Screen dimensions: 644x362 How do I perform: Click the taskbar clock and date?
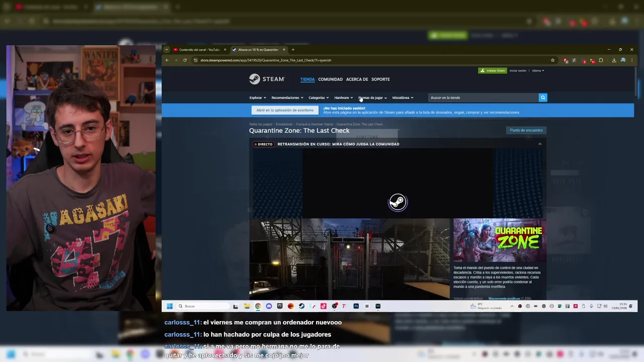coord(618,306)
